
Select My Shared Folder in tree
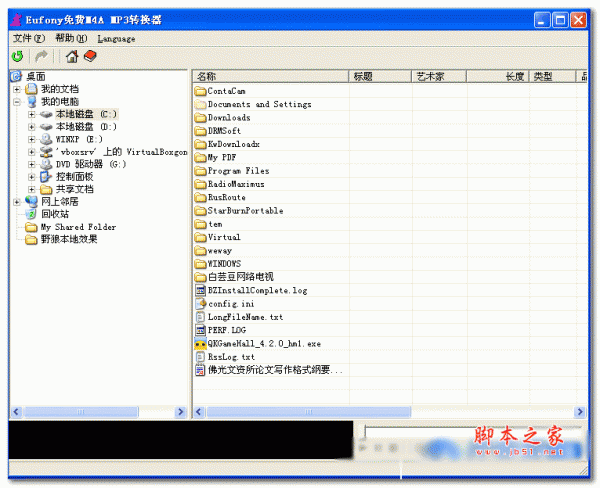[78, 227]
